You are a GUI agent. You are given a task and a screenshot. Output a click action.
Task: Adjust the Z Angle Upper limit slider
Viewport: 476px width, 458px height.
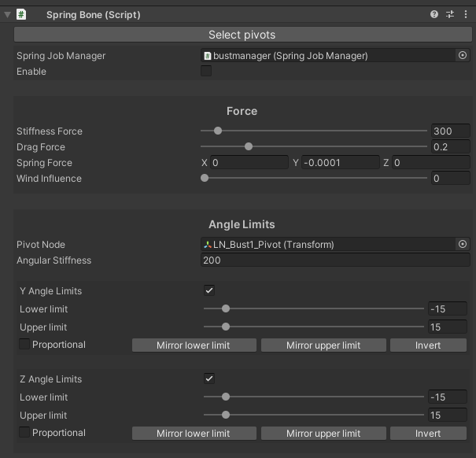314,415
